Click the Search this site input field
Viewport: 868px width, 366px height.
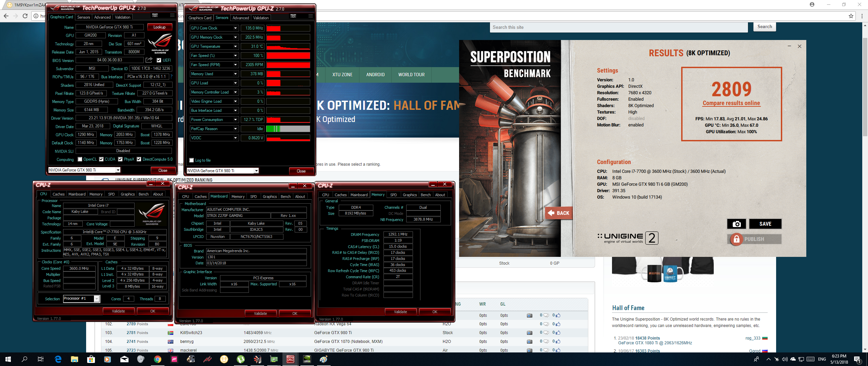coord(618,27)
